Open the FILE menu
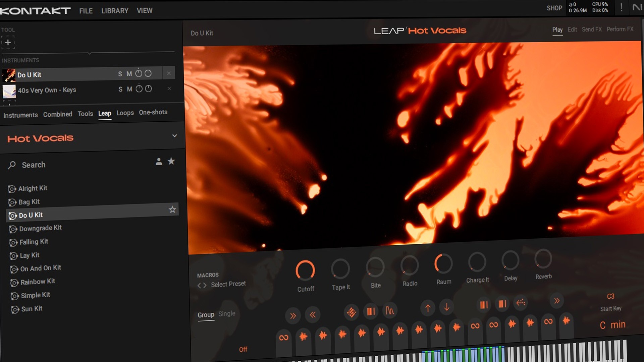Viewport: 644px width, 362px height. click(86, 11)
